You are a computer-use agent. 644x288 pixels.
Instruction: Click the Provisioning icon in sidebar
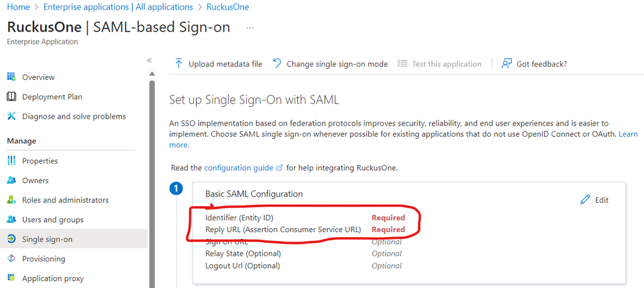click(12, 259)
